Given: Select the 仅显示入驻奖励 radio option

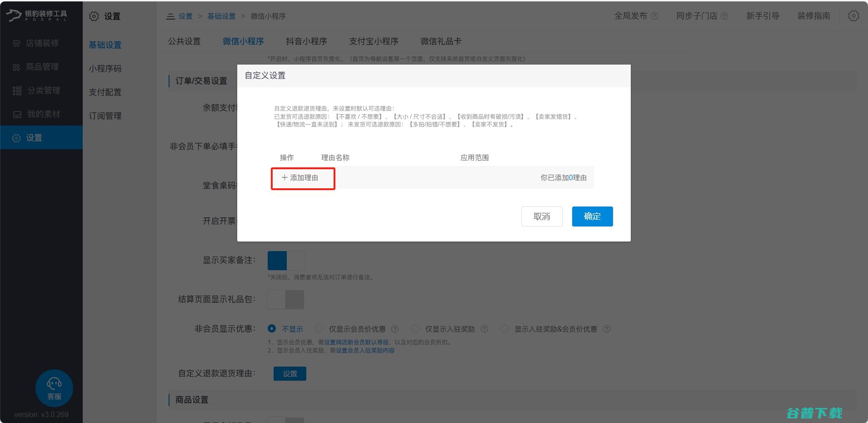Looking at the screenshot, I should point(415,328).
